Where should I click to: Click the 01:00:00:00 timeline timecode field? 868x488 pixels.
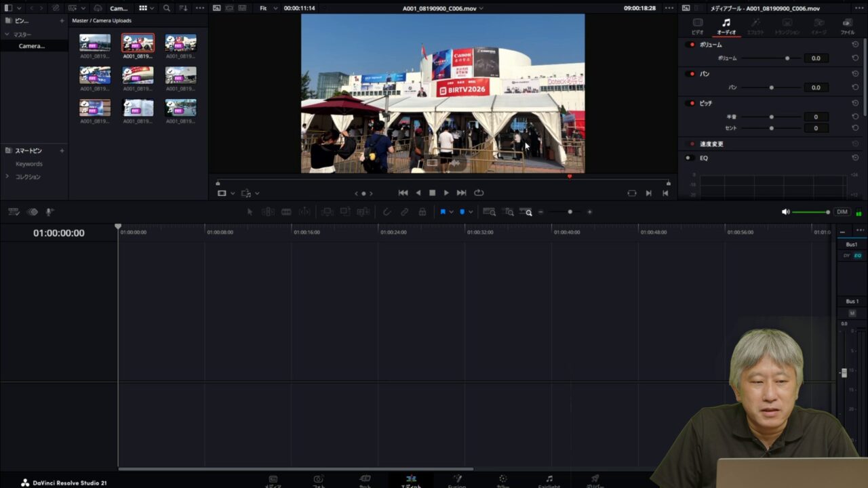(x=59, y=233)
